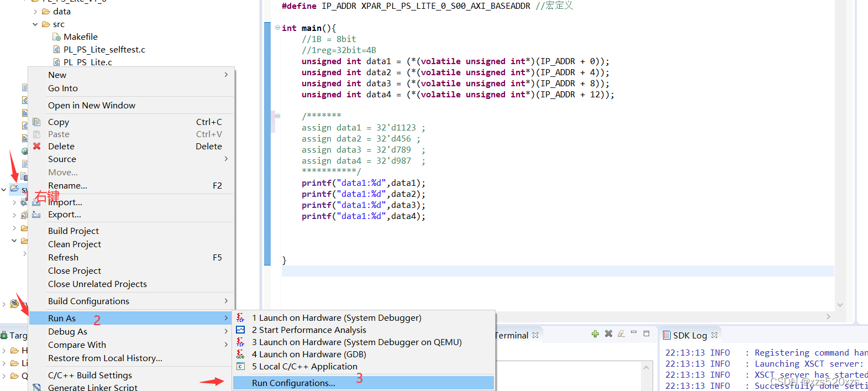Click the red Delete X icon

tap(36, 146)
